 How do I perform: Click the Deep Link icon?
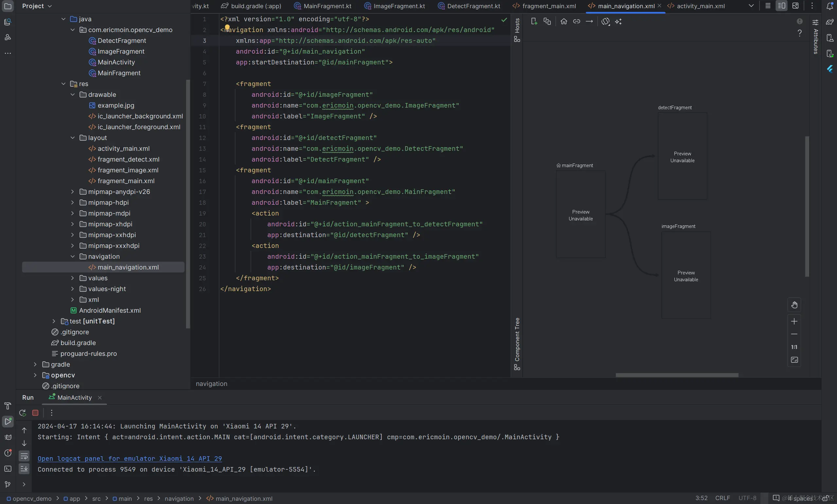click(x=577, y=21)
